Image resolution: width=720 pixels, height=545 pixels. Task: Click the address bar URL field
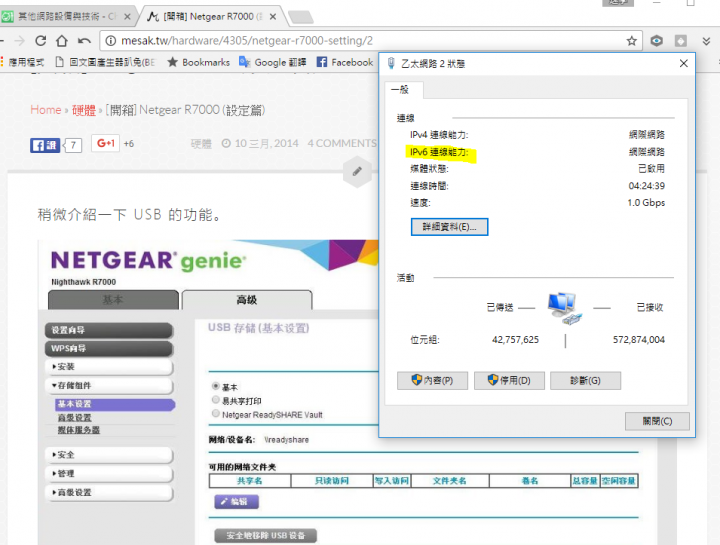[370, 41]
